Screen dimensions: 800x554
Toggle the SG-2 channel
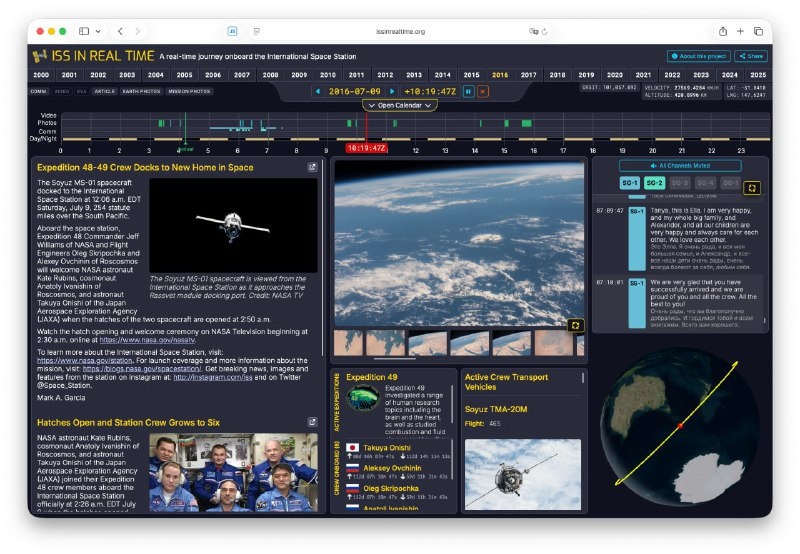(x=654, y=183)
